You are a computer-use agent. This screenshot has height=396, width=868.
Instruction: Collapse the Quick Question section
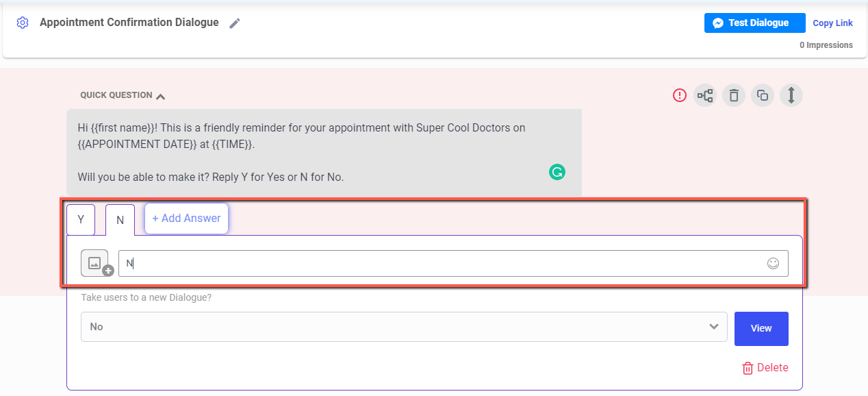(x=160, y=96)
